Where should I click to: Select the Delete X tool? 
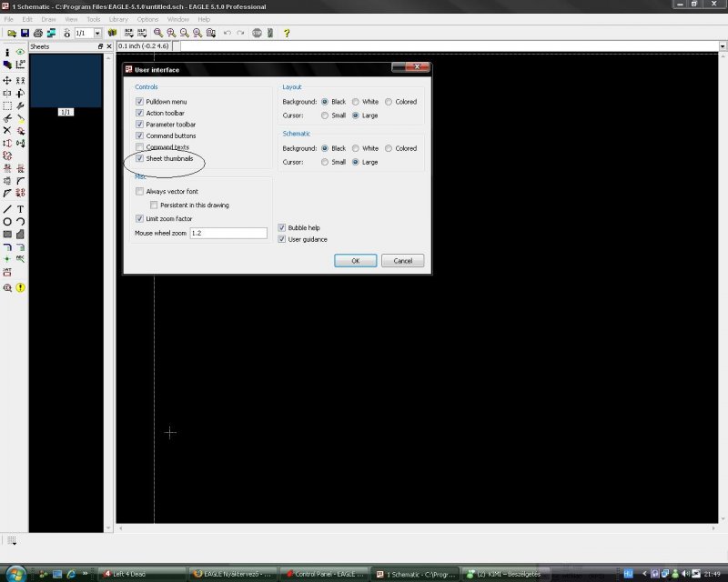(7, 131)
